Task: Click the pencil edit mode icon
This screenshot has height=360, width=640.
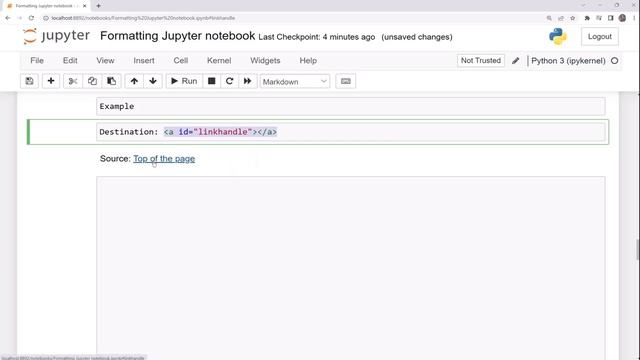Action: click(x=516, y=61)
